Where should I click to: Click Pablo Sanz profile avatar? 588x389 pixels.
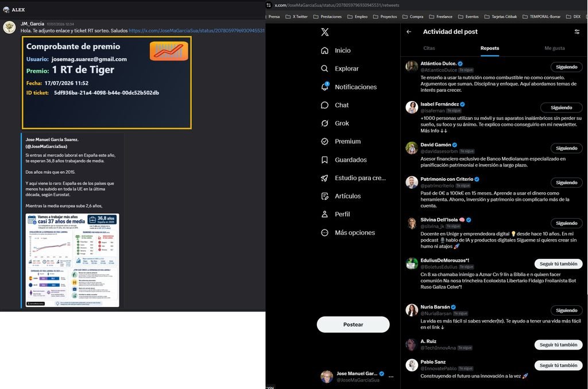click(x=412, y=365)
